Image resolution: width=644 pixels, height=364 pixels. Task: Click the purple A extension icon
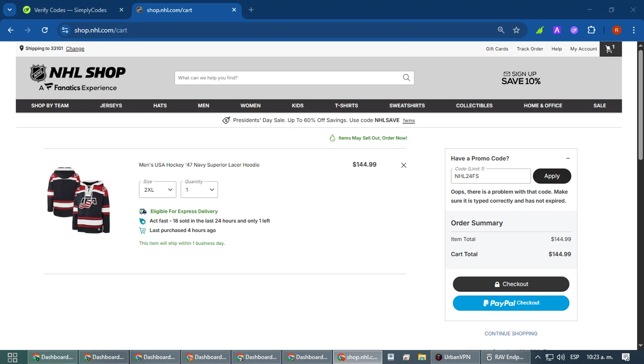click(x=557, y=30)
